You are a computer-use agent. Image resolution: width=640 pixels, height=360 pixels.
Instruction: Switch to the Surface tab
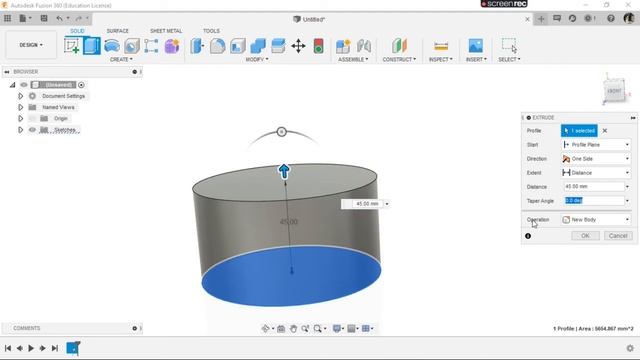118,31
